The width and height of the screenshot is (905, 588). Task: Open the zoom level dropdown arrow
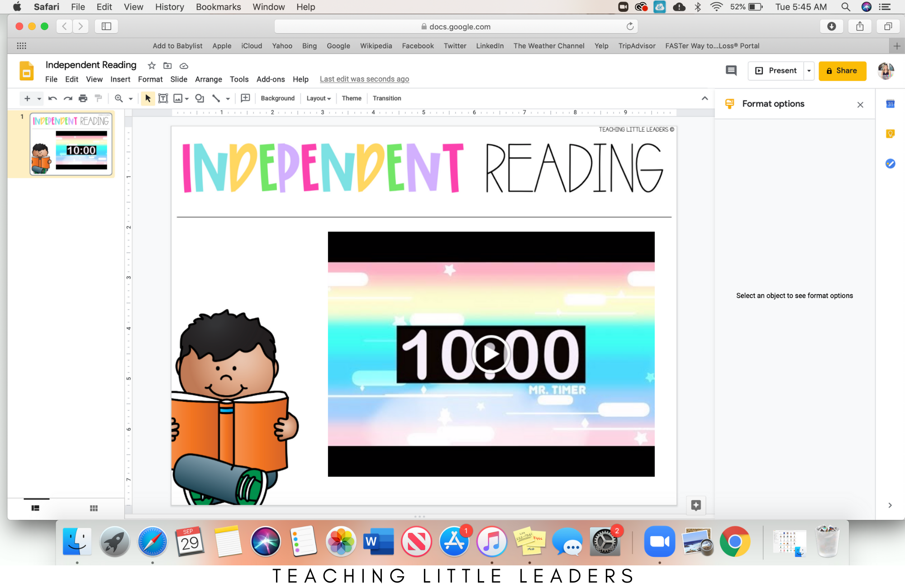pos(131,98)
